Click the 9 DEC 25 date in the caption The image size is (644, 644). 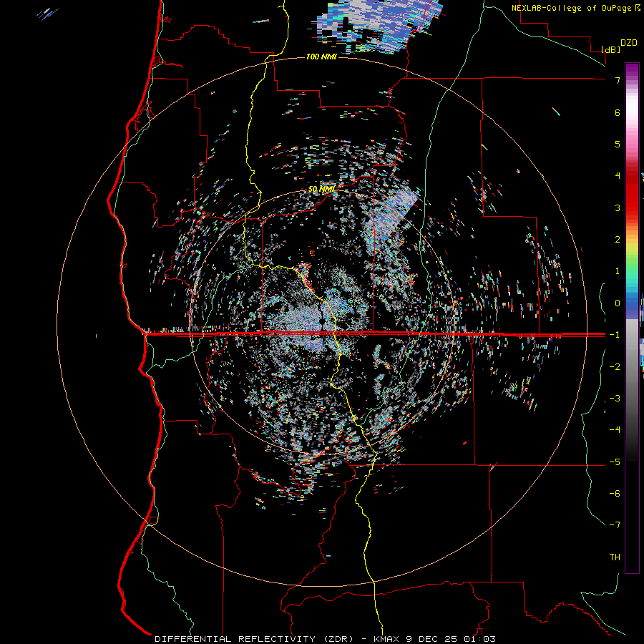pyautogui.click(x=431, y=639)
